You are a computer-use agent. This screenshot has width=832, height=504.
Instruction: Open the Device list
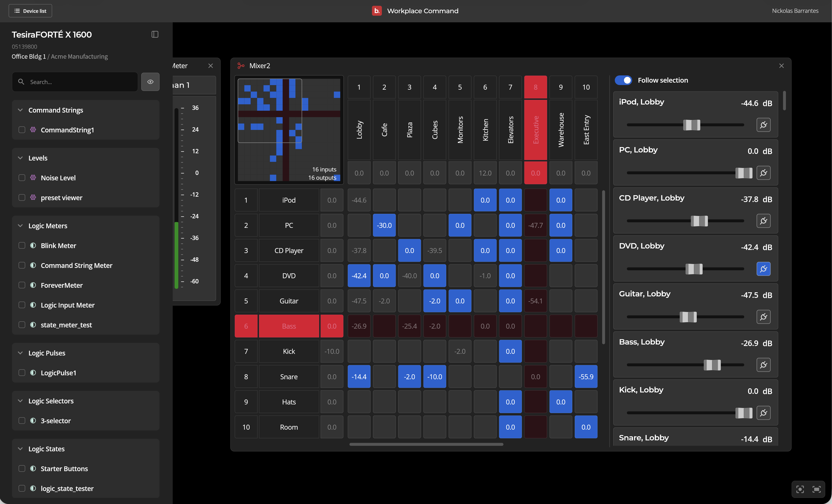click(30, 11)
